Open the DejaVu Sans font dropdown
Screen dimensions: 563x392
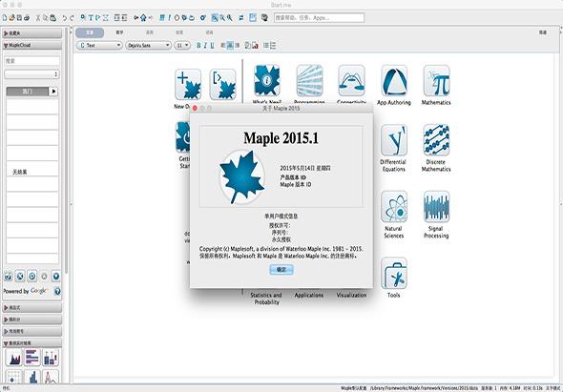point(148,46)
